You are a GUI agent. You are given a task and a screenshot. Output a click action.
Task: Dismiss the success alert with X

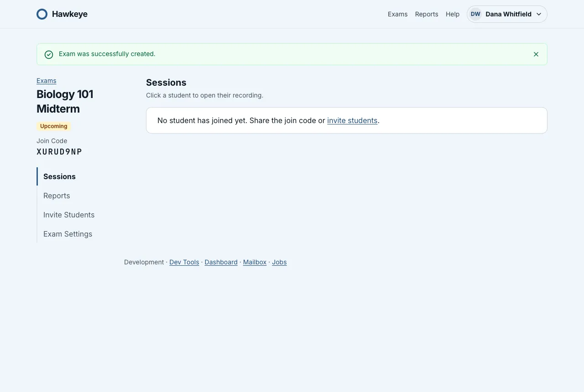536,54
